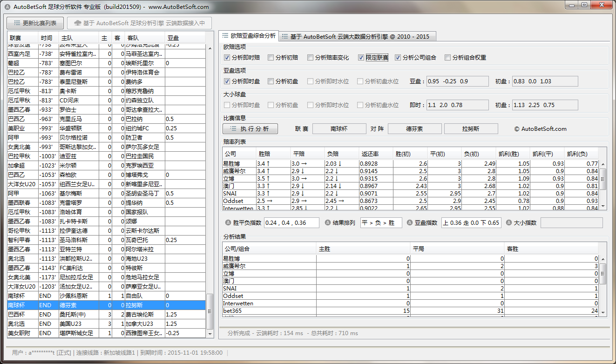616x364 pixels.
Task: Toggle 分析公司组合 checkbox
Action: (x=398, y=58)
